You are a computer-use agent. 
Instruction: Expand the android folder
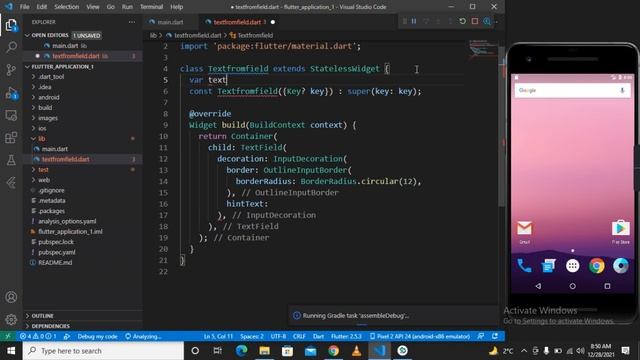[49, 98]
